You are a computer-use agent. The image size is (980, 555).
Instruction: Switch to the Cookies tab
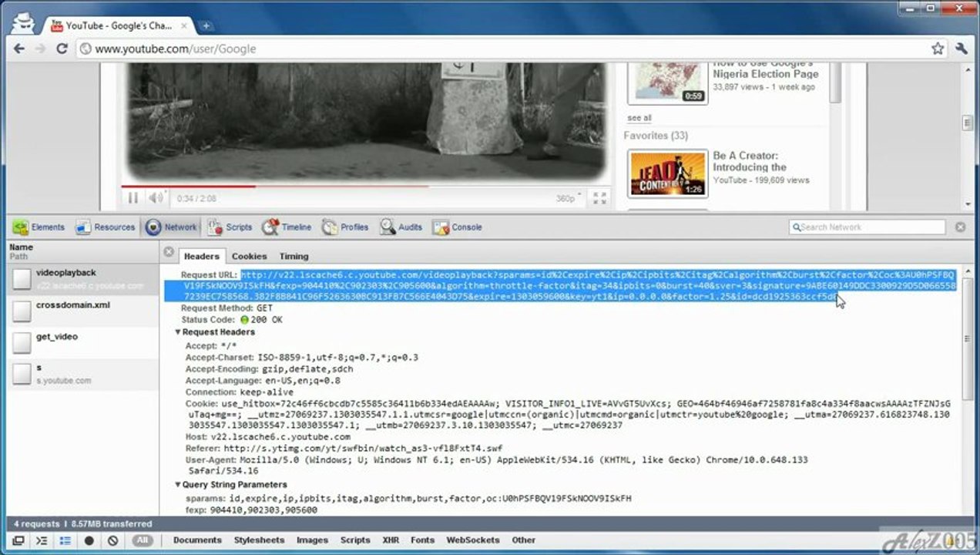pos(250,256)
